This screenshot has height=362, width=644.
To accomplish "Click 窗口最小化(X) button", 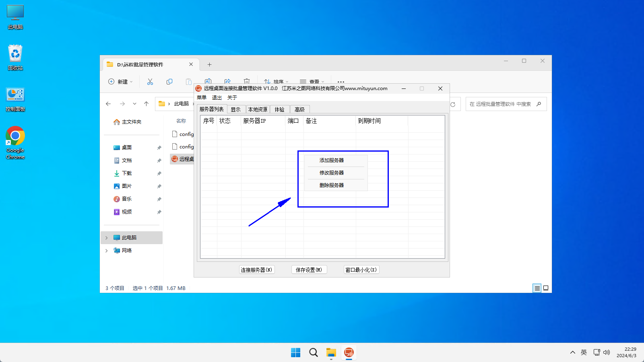I will pos(361,270).
